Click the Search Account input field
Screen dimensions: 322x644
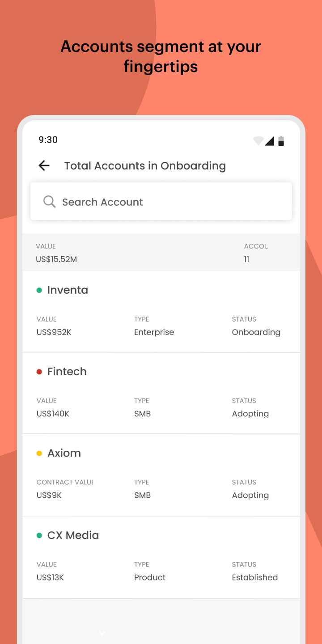161,201
